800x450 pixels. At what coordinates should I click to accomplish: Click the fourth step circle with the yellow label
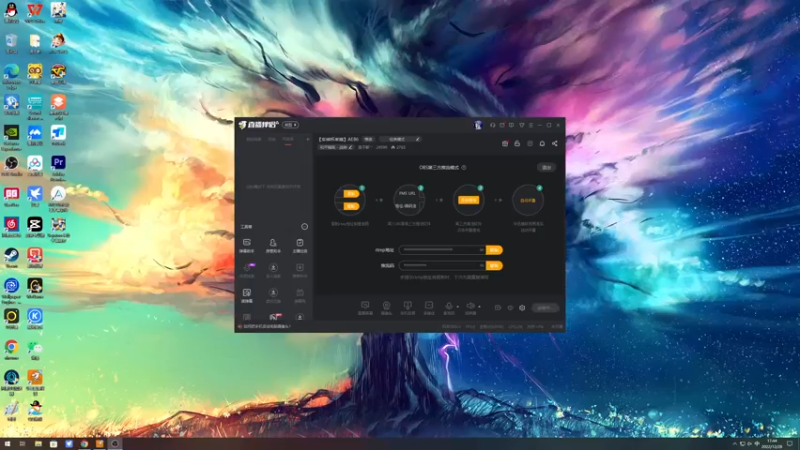click(528, 200)
